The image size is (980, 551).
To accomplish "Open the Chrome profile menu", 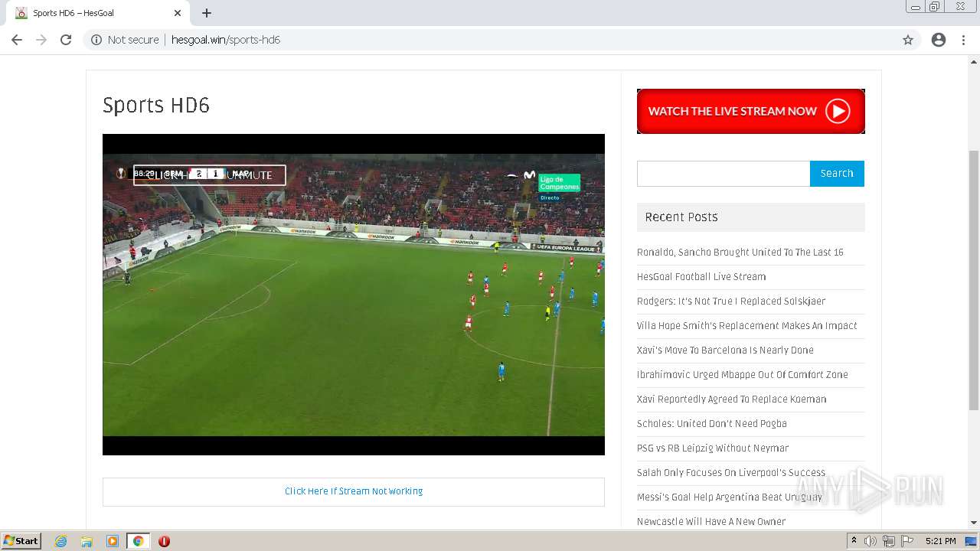I will point(939,40).
